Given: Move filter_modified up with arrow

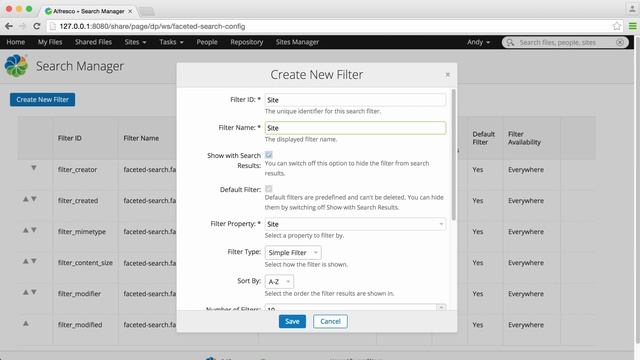Looking at the screenshot, I should (x=26, y=323).
